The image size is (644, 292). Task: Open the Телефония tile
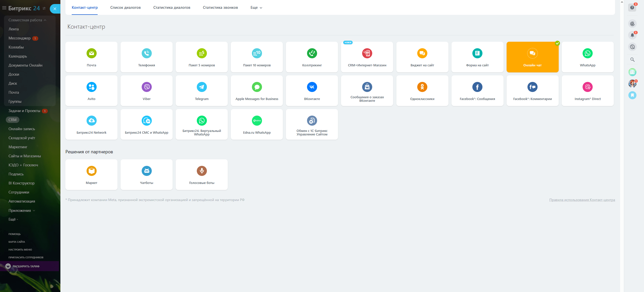(x=146, y=57)
